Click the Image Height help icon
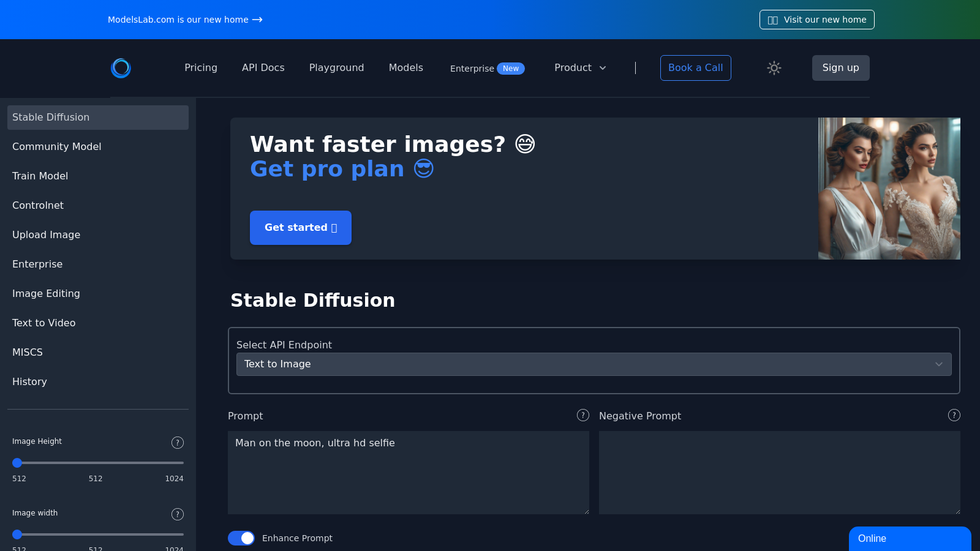This screenshot has height=551, width=980. (x=177, y=442)
